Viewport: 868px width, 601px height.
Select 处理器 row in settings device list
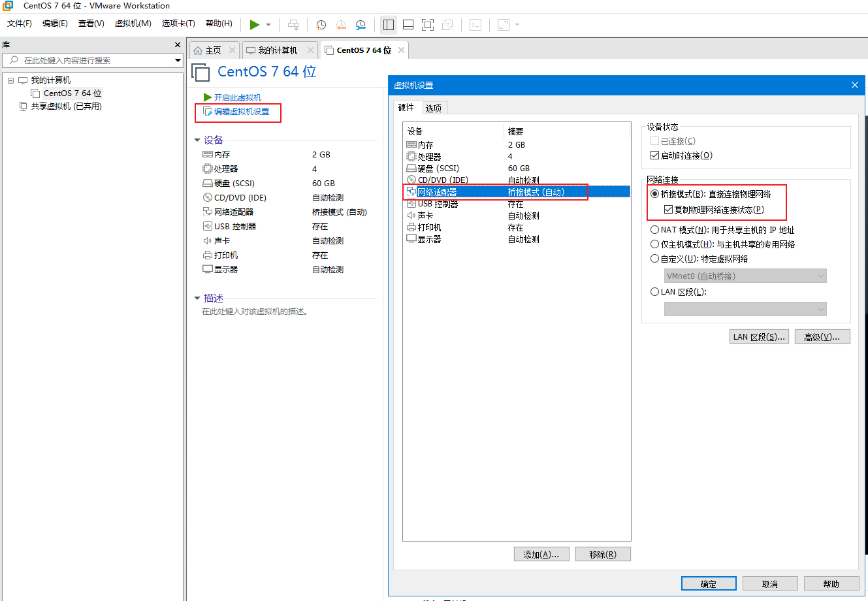click(x=517, y=157)
